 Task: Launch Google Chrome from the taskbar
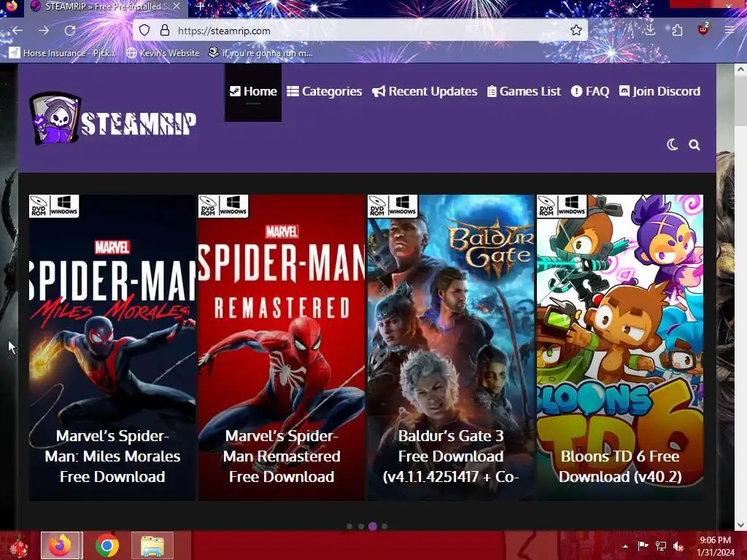click(x=107, y=545)
